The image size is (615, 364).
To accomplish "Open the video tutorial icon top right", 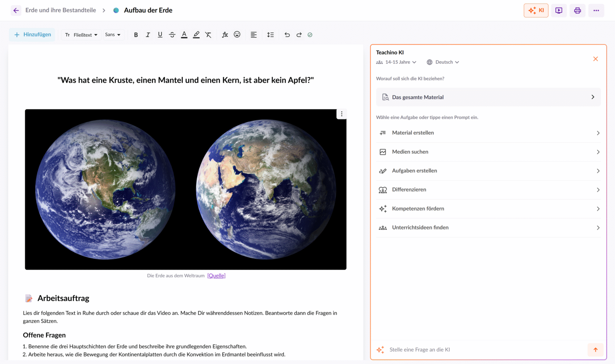I will click(559, 10).
